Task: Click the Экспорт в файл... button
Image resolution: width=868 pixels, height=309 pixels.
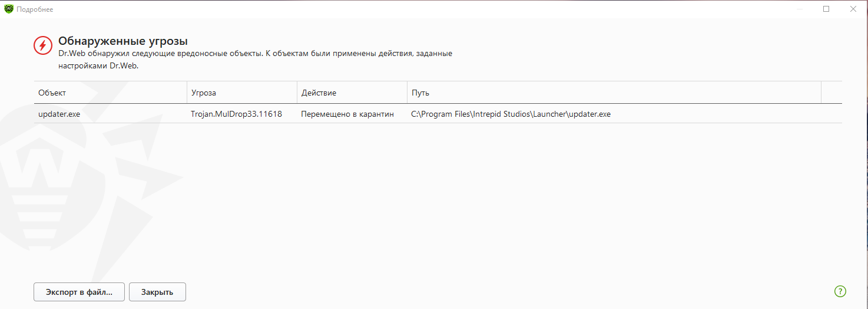Action: pos(79,292)
